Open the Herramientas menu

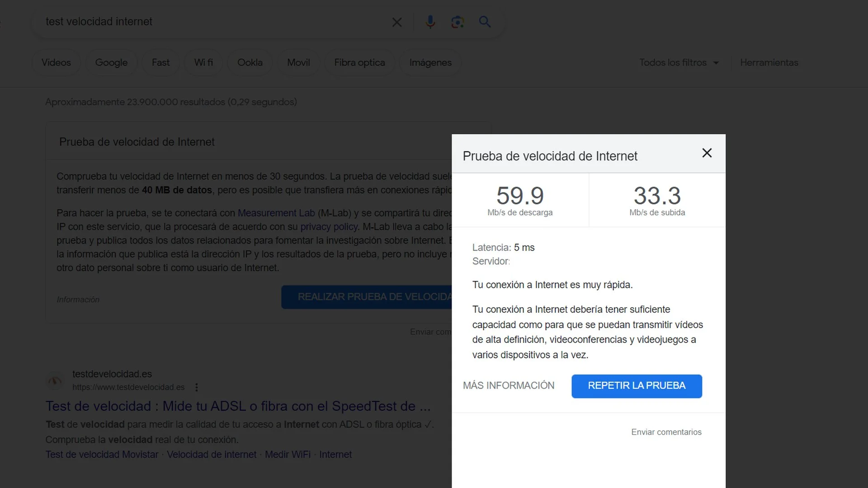[x=769, y=62]
